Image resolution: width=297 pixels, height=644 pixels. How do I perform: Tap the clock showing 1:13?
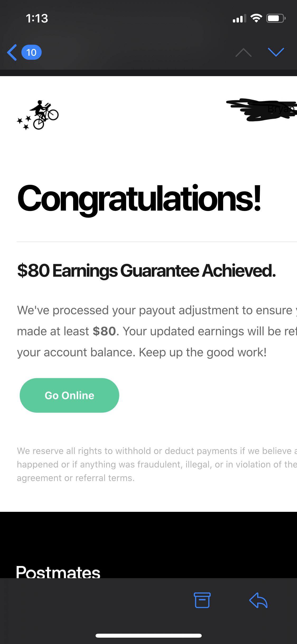point(37,18)
